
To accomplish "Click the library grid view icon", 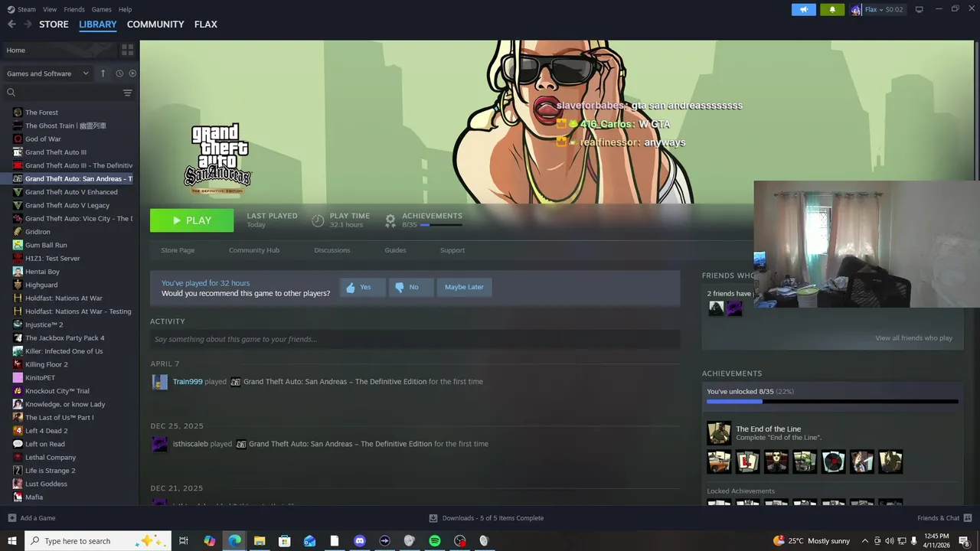I will point(127,50).
